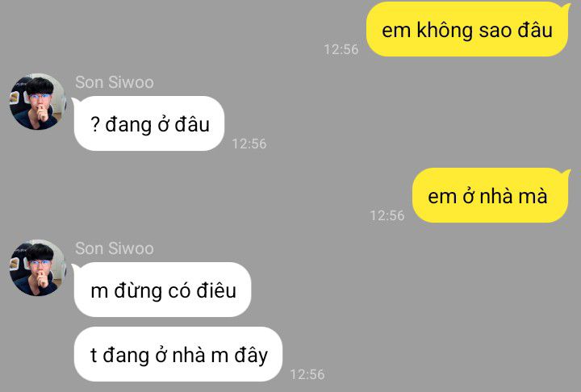
Task: Click the 12:56 timestamp beside "t đang ở nhà m đây"
Action: pyautogui.click(x=307, y=374)
